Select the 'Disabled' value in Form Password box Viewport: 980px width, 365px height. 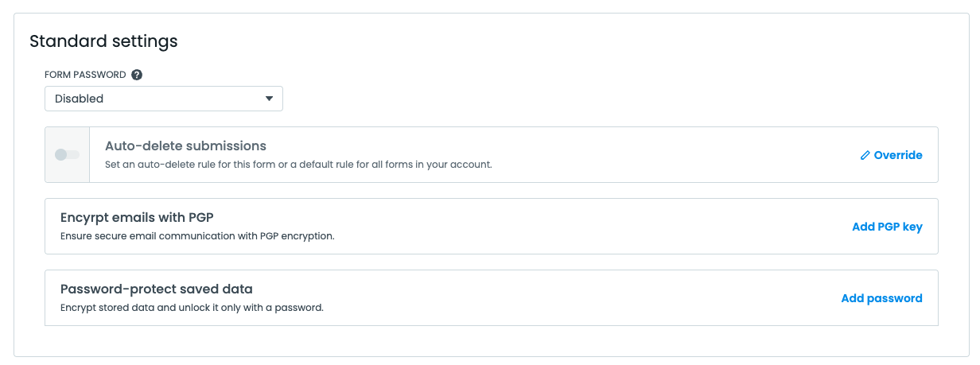pyautogui.click(x=80, y=99)
